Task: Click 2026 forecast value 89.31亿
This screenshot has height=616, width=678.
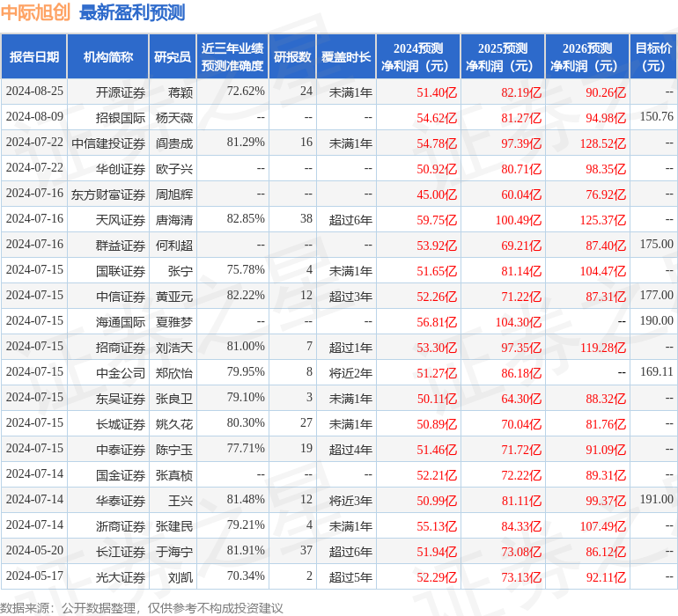Action: click(x=606, y=474)
